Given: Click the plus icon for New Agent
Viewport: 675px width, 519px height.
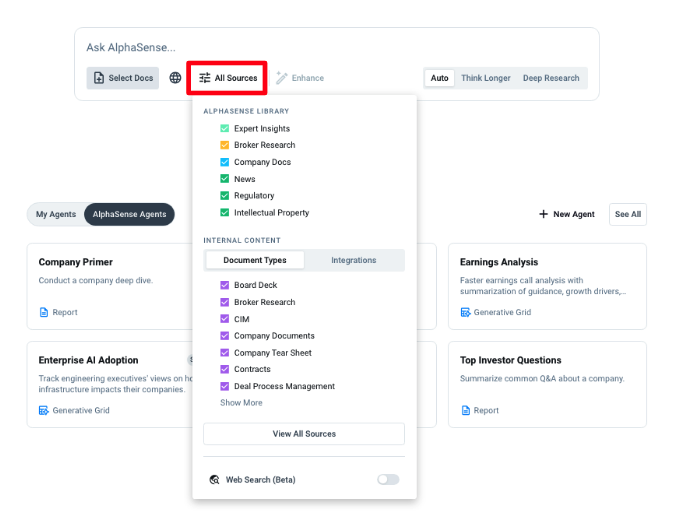Looking at the screenshot, I should [543, 214].
